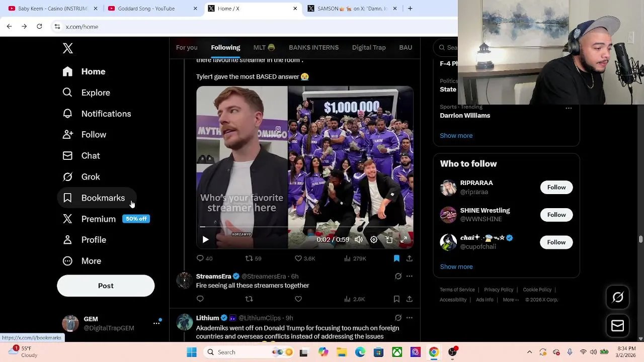View StreamsEra post analytics 2.6K
The image size is (644, 362).
point(354,299)
